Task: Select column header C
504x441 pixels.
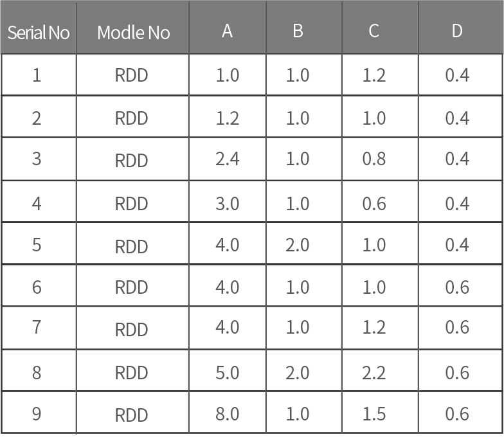Action: [x=374, y=31]
